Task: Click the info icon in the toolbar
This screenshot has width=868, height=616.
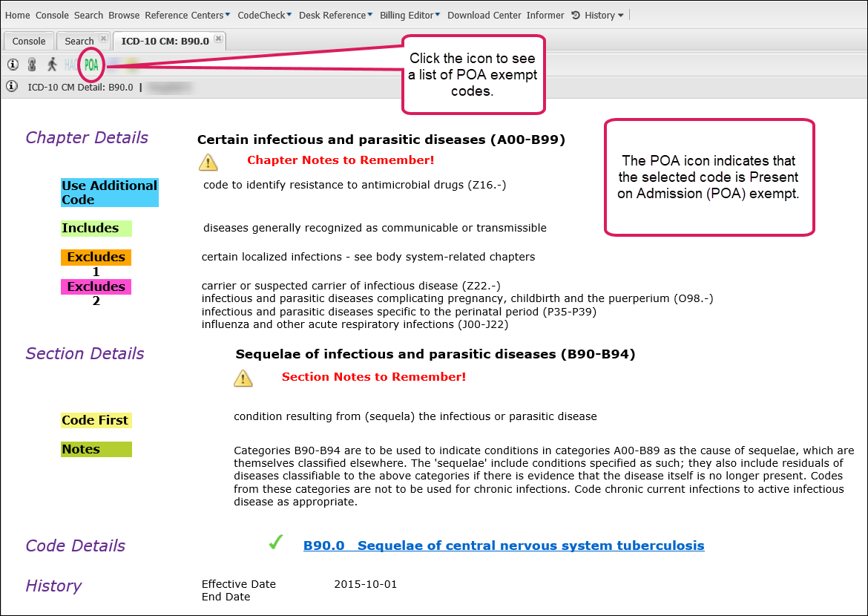Action: 12,65
